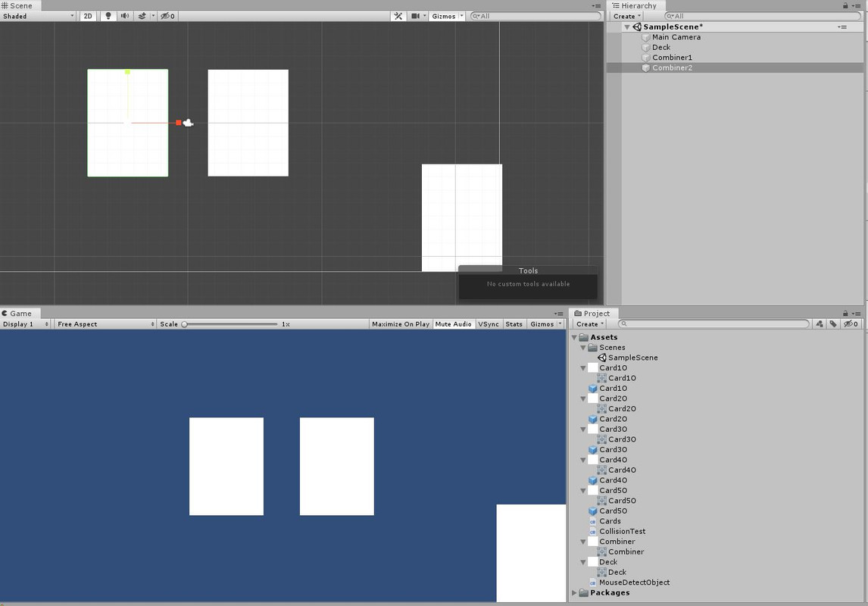Open the Scene panel options menu
Image resolution: width=868 pixels, height=606 pixels.
click(x=596, y=6)
